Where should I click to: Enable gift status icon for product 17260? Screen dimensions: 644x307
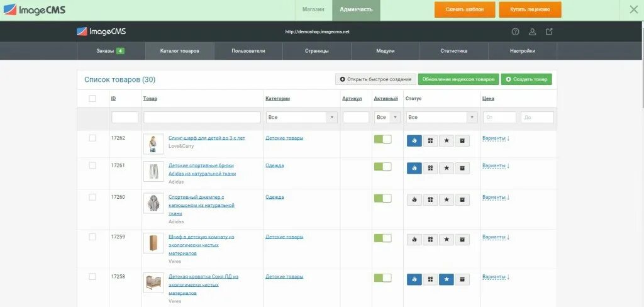click(x=430, y=199)
